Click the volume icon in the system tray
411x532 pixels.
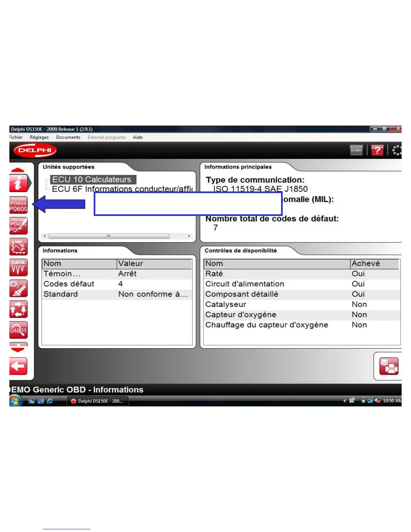tap(377, 400)
